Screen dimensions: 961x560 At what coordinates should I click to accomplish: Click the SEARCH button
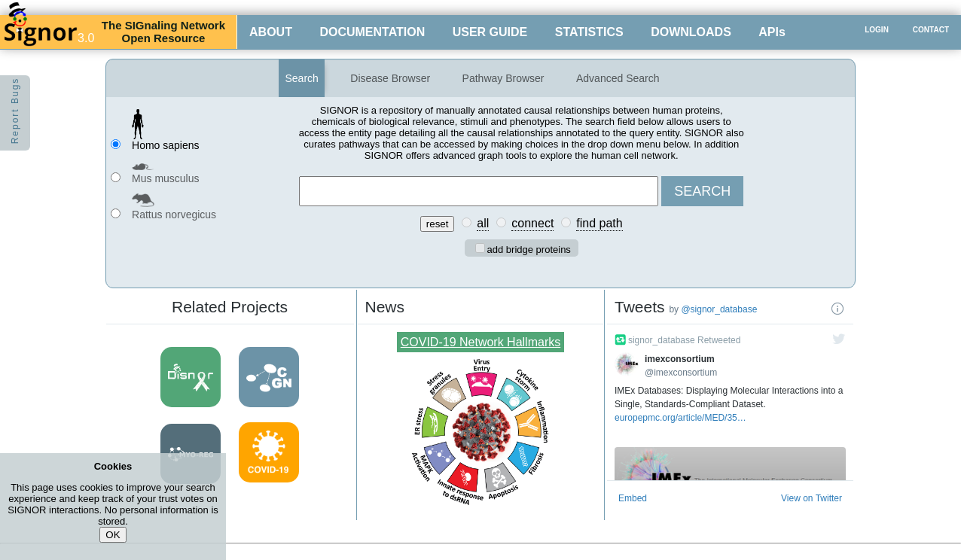tap(702, 191)
